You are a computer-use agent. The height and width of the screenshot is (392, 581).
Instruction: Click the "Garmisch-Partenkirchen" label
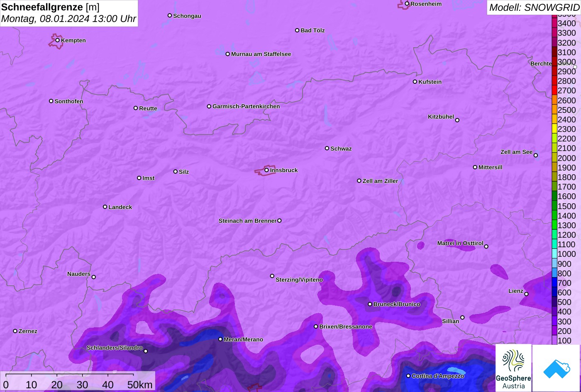tap(246, 107)
